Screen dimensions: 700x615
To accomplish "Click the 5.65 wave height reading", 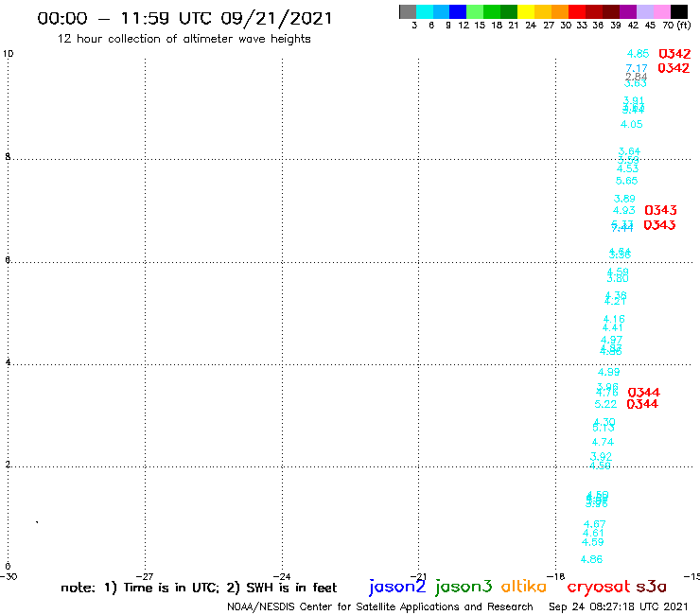I will click(627, 181).
